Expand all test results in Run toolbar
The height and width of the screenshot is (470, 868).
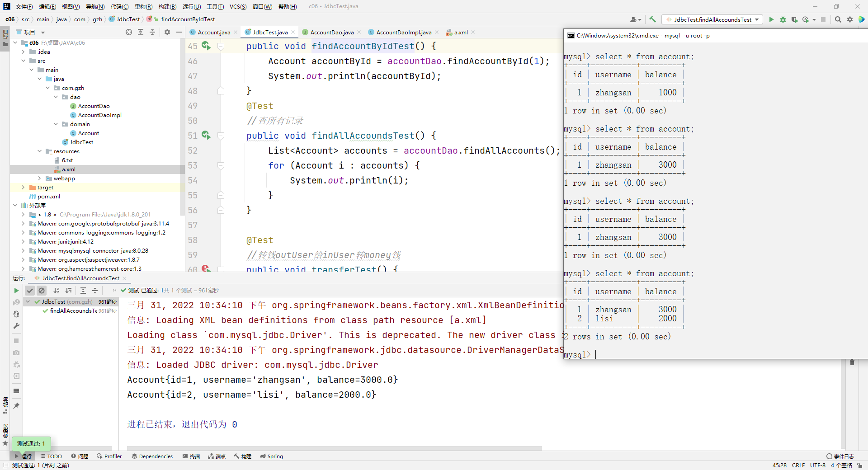point(83,291)
